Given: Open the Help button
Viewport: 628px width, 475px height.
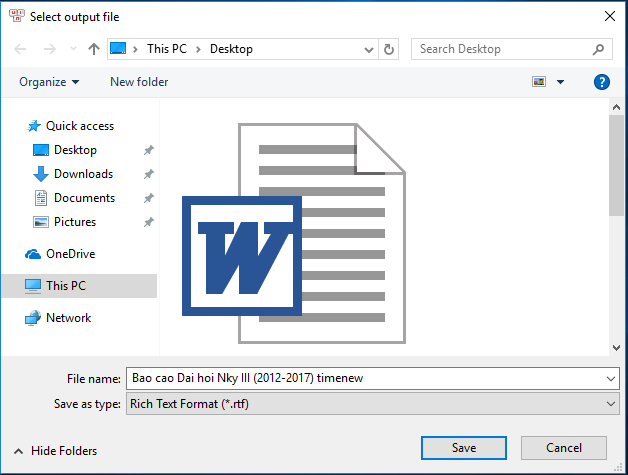Looking at the screenshot, I should pos(602,82).
